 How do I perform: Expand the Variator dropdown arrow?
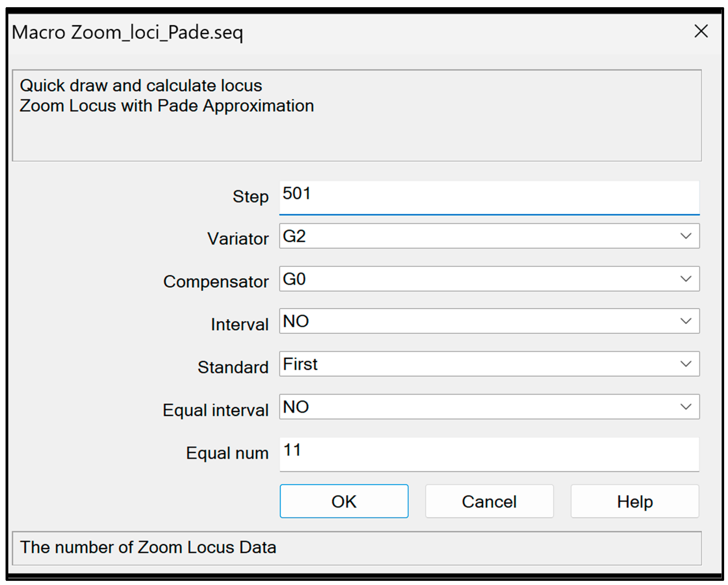[685, 236]
